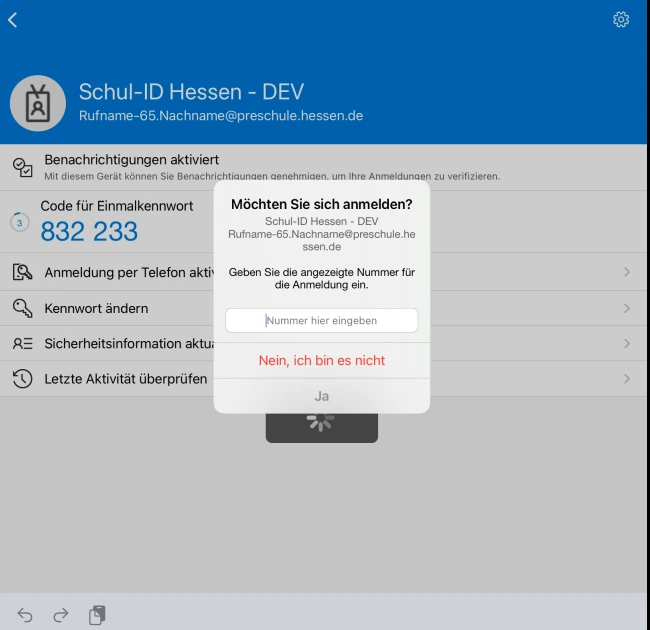The image size is (650, 630).
Task: Tap the one-time code 832 233
Action: (x=89, y=231)
